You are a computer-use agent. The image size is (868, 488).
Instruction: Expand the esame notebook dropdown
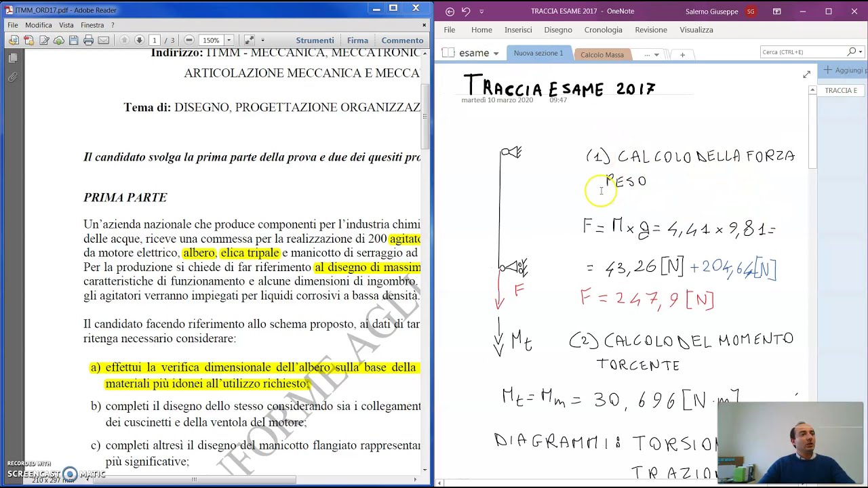[x=496, y=54]
